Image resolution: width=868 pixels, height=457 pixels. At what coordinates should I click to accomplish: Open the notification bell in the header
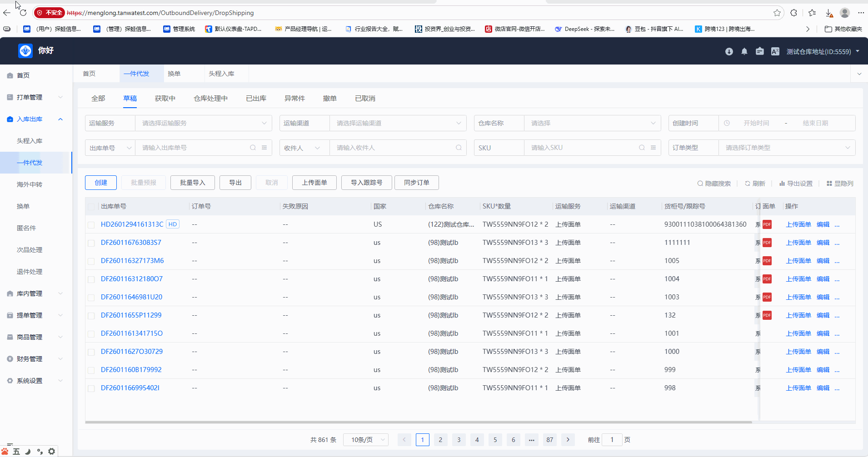point(744,52)
